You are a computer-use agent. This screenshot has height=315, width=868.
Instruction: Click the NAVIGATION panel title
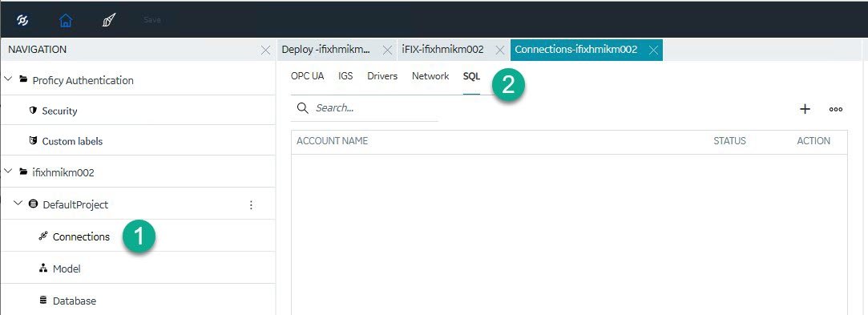coord(37,49)
